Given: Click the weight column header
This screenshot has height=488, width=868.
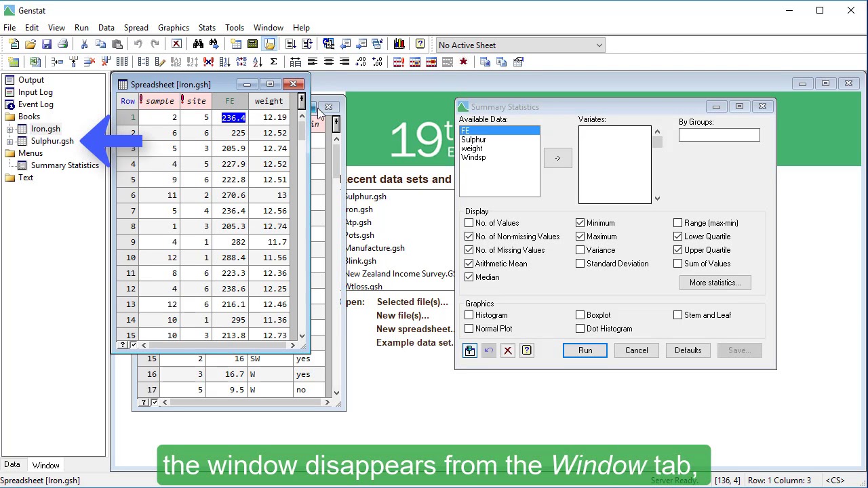Looking at the screenshot, I should (269, 101).
